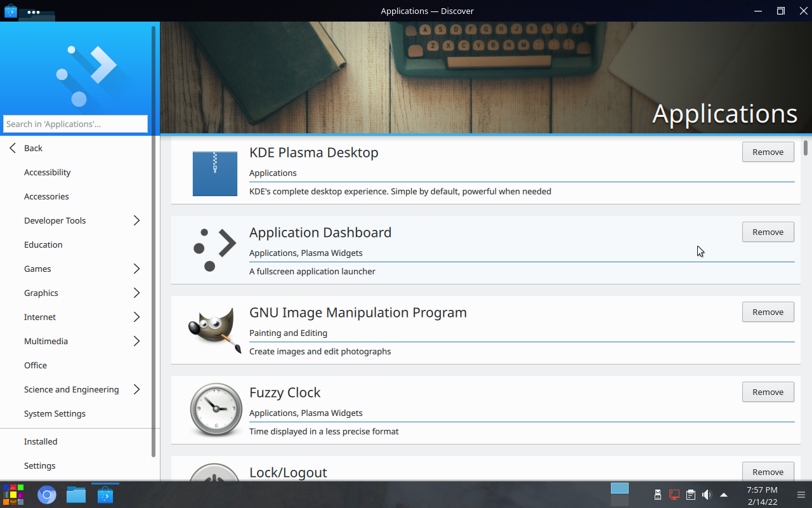The height and width of the screenshot is (508, 812).
Task: Select the Internet category label
Action: [40, 317]
